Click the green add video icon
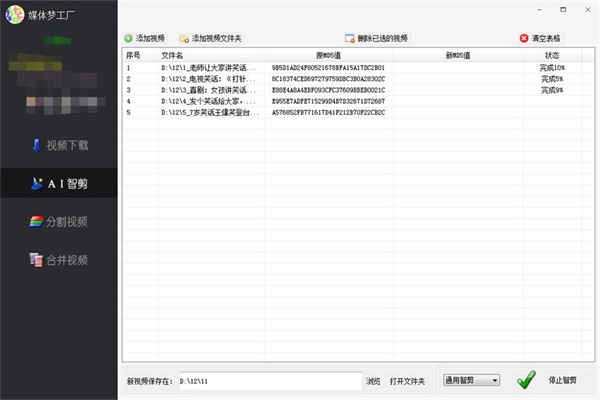Viewport: 600px width, 400px height. pyautogui.click(x=128, y=38)
